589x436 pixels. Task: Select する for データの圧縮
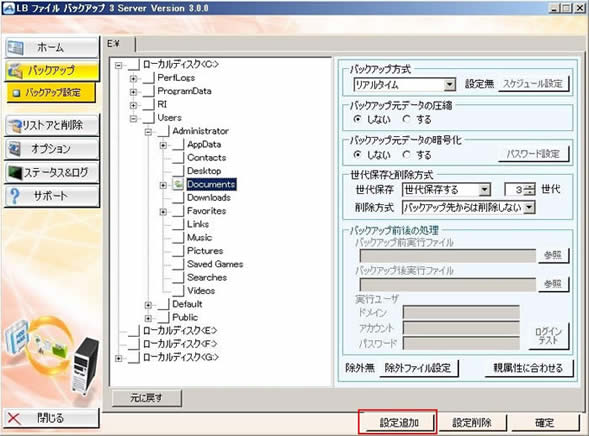tap(406, 119)
